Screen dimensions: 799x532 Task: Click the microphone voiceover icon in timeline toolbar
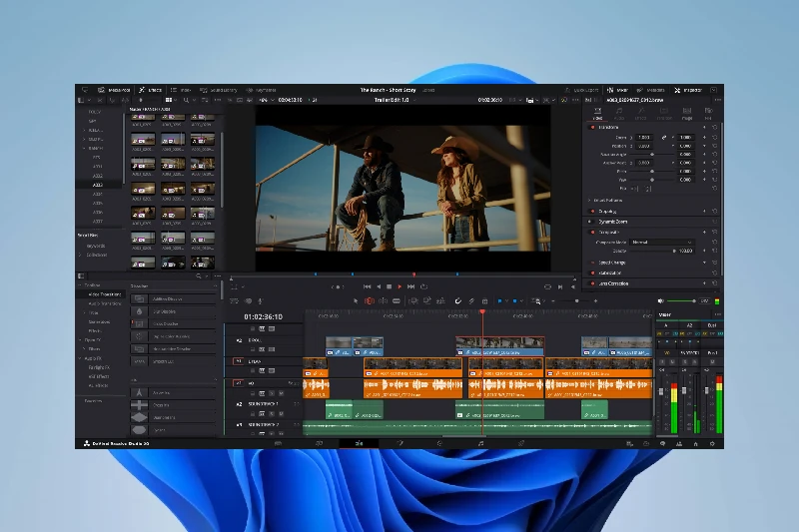click(x=260, y=300)
